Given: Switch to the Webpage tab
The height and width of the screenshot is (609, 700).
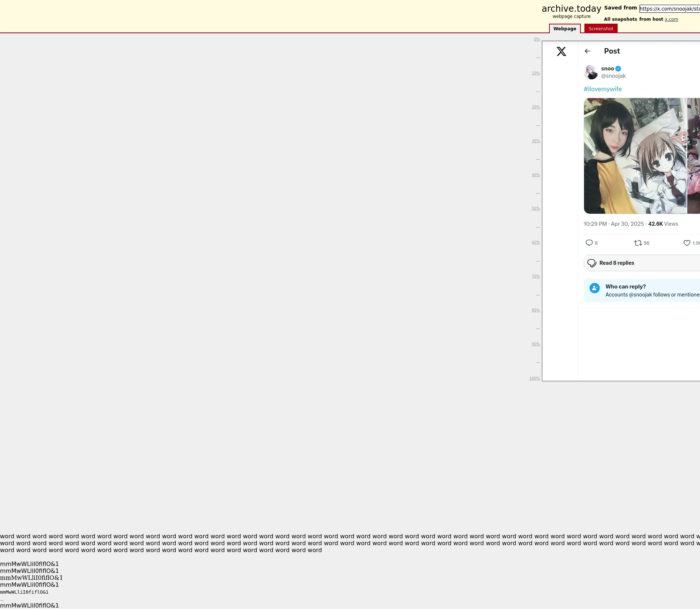Looking at the screenshot, I should click(x=564, y=29).
